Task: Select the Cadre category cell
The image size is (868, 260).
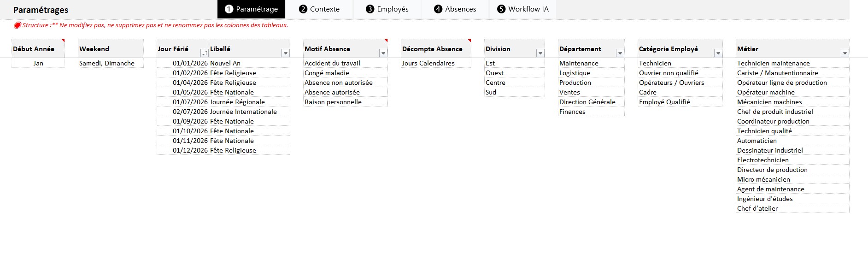Action: pyautogui.click(x=680, y=92)
